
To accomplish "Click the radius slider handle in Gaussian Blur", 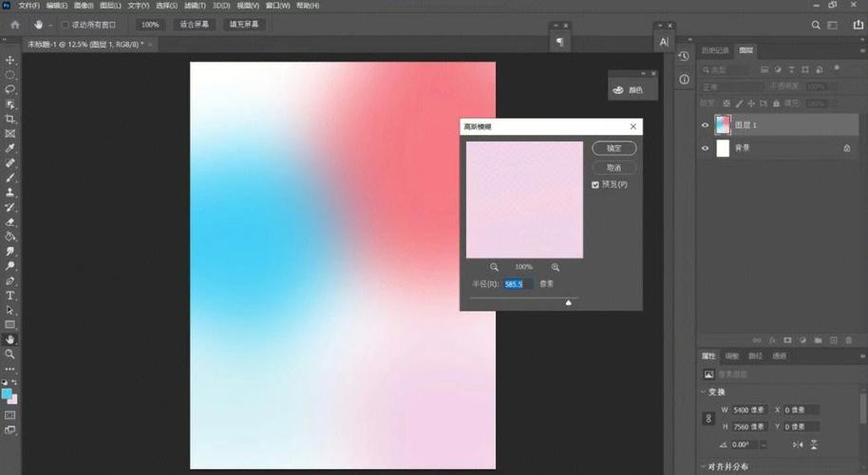I will pos(569,302).
